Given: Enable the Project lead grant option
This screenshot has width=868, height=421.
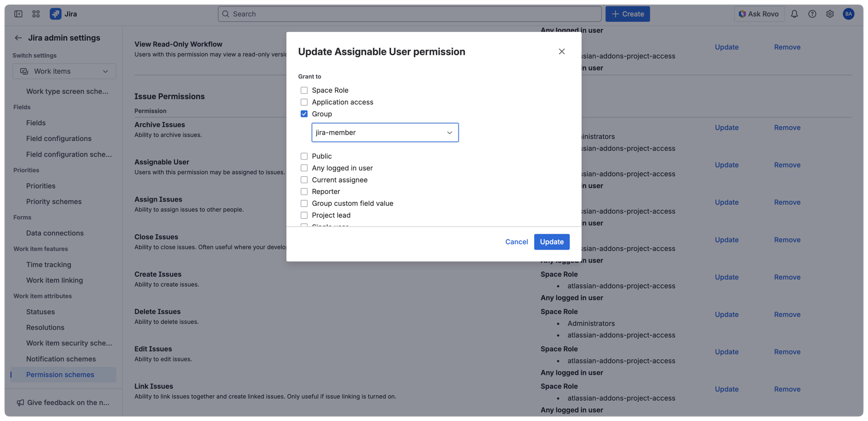Looking at the screenshot, I should tap(303, 215).
